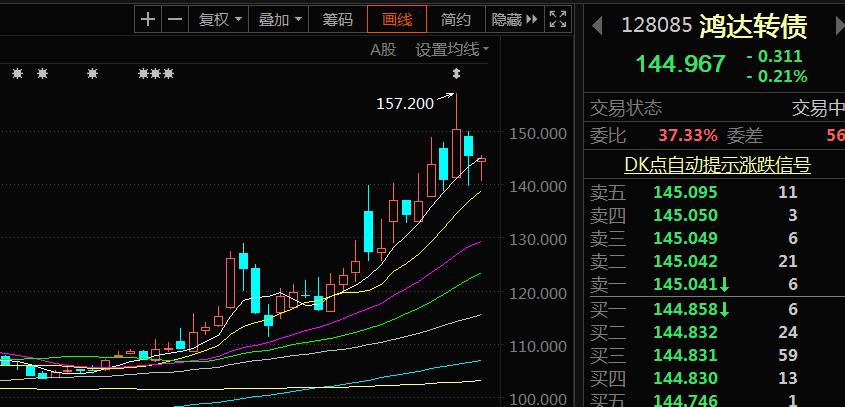Select 买二 price 144.832

685,333
